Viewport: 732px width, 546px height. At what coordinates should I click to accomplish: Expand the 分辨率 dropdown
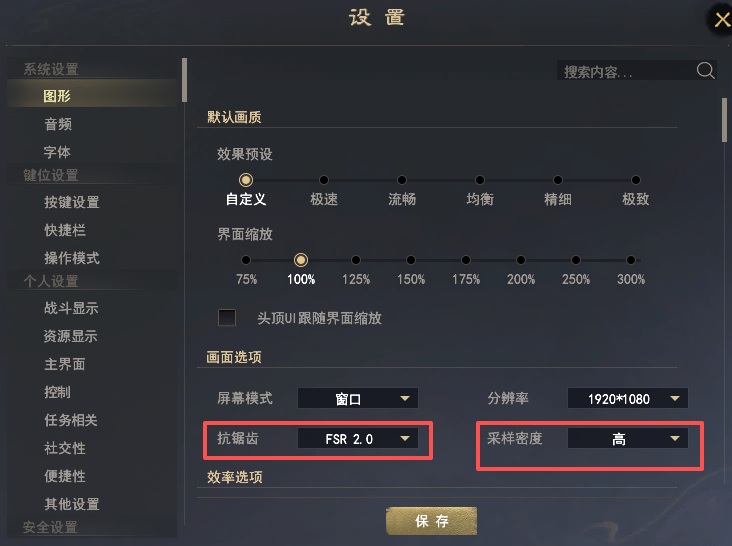tap(627, 398)
